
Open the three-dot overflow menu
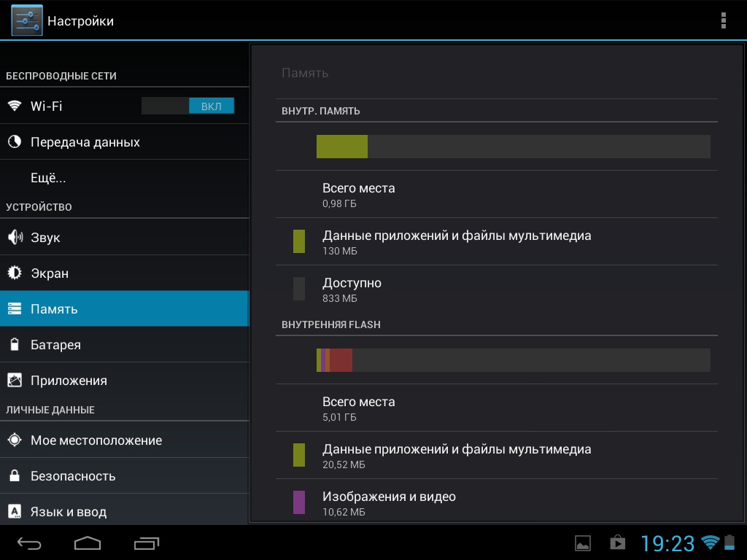click(x=723, y=20)
